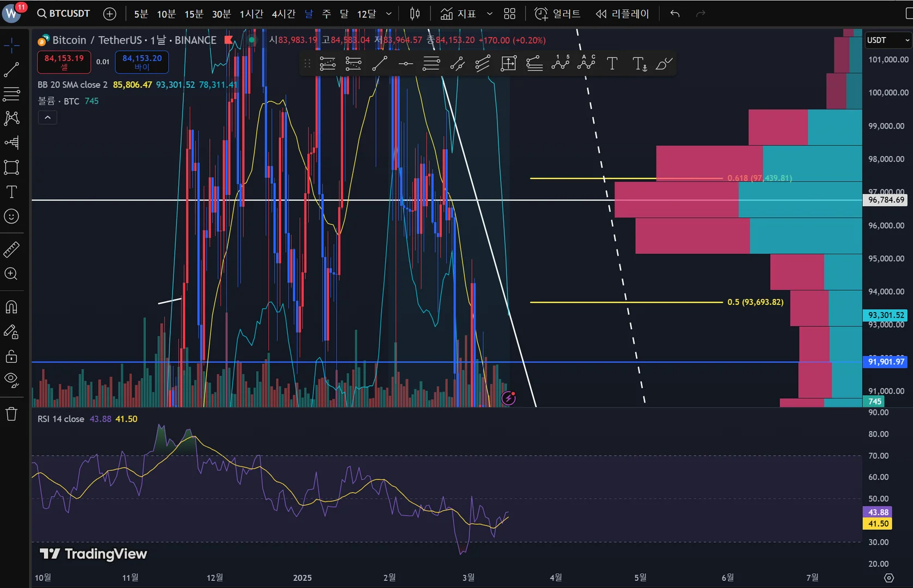Choose the brush drawing tool in favorites toolbar
This screenshot has width=913, height=588.
pyautogui.click(x=664, y=64)
